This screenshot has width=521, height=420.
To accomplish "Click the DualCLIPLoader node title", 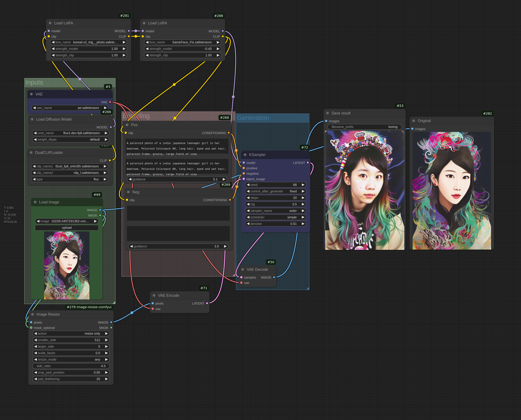I will (x=49, y=153).
